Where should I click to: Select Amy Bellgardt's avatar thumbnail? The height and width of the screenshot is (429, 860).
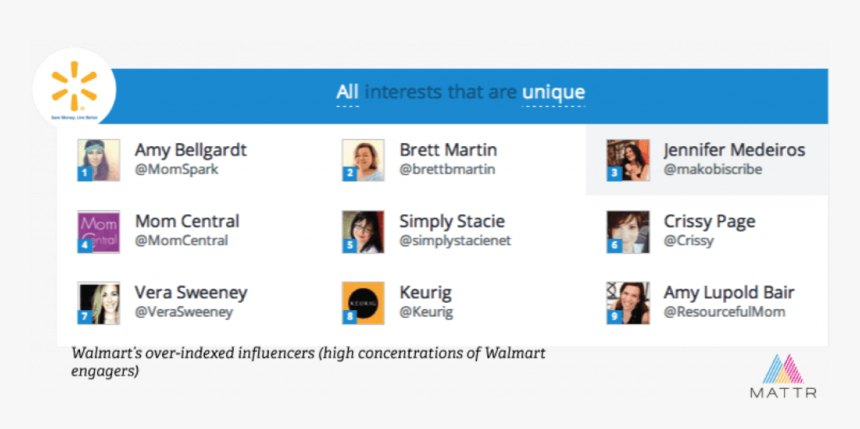tap(99, 160)
